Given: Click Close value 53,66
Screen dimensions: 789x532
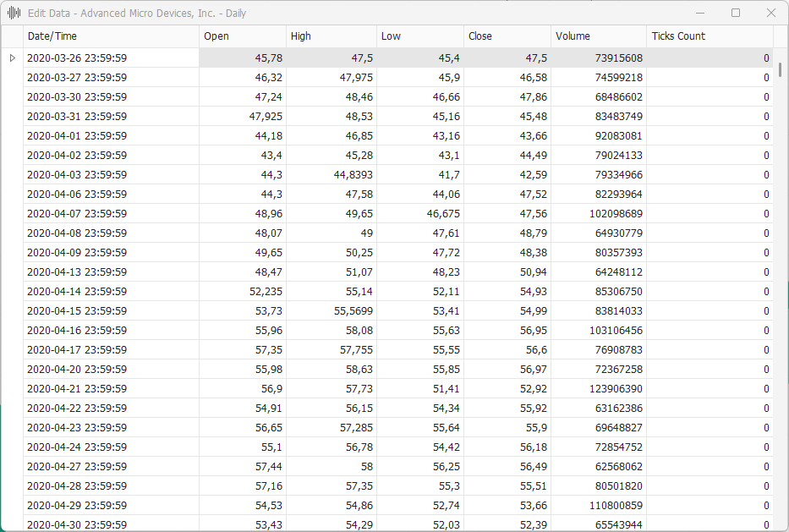Looking at the screenshot, I should click(507, 506).
